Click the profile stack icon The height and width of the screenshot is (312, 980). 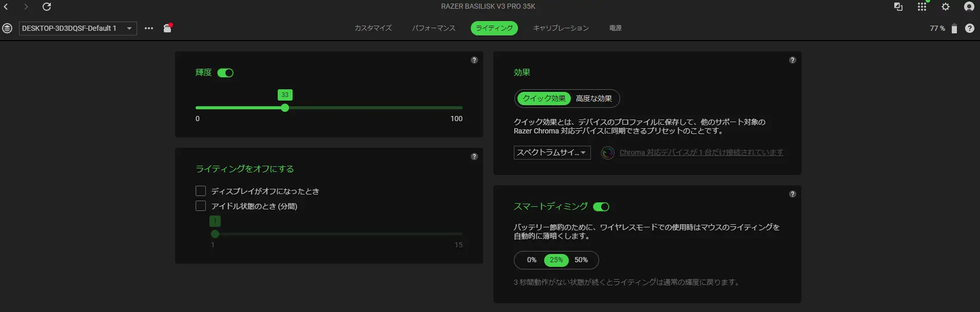pos(7,28)
